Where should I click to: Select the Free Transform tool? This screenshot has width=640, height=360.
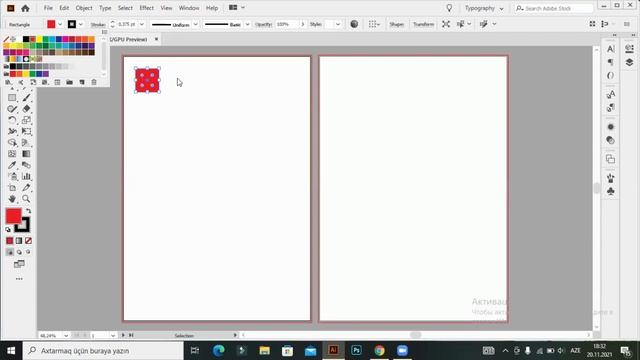pos(27,131)
